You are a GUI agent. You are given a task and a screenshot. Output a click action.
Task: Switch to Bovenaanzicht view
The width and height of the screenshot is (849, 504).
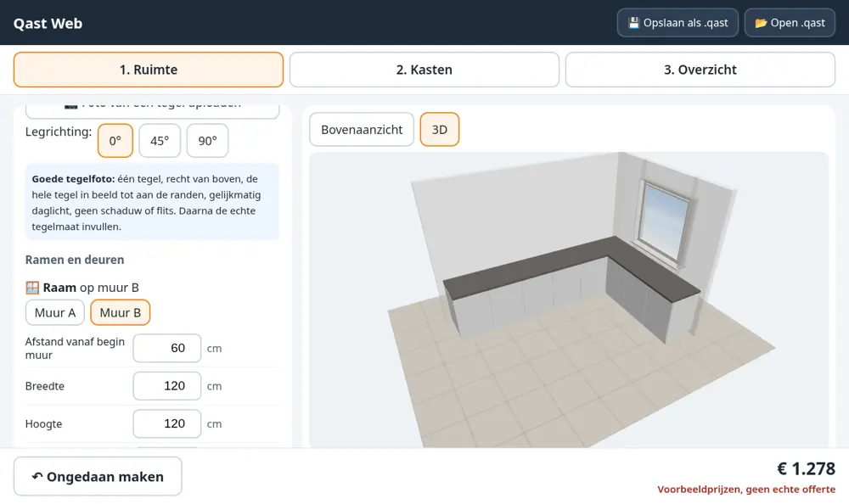click(362, 129)
